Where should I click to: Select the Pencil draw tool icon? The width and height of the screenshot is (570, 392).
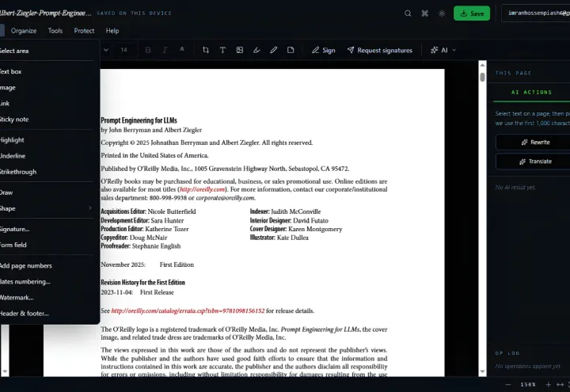[x=274, y=50]
